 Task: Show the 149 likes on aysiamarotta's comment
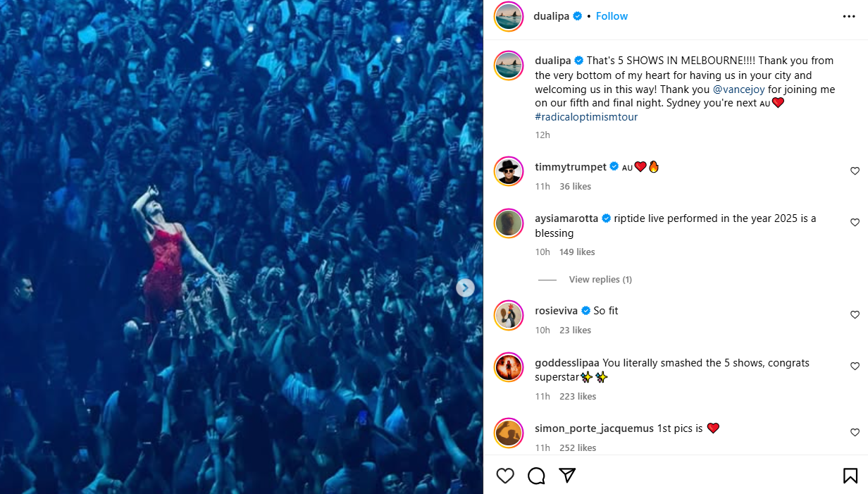pos(576,252)
